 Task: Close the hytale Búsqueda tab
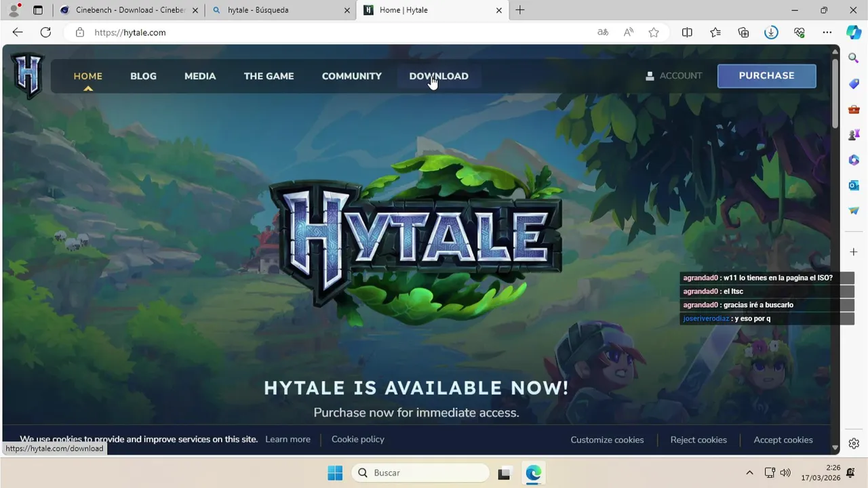[x=347, y=10]
